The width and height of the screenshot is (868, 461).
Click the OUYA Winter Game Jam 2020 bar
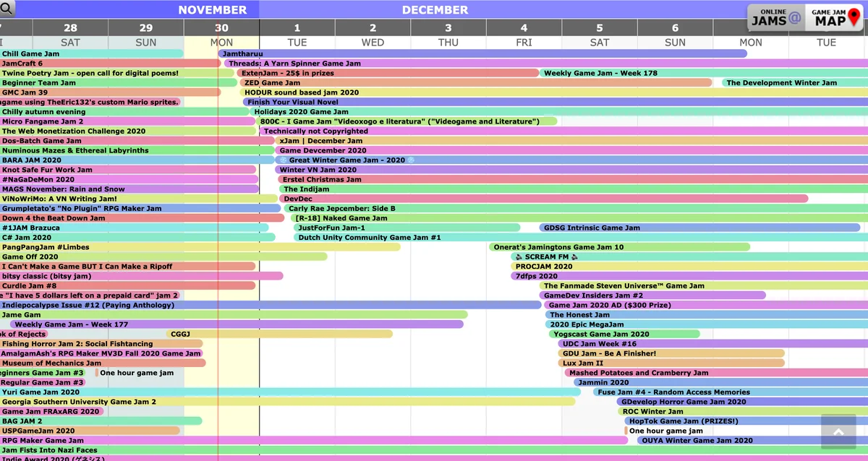coord(696,440)
